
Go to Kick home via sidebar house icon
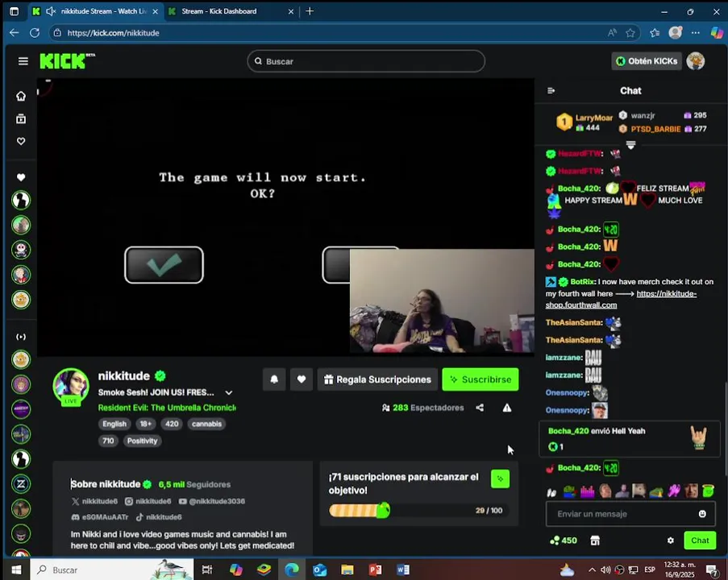pos(21,96)
